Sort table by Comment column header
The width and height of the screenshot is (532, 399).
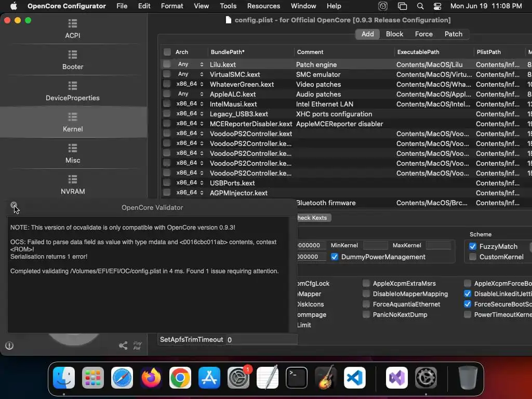coord(344,52)
